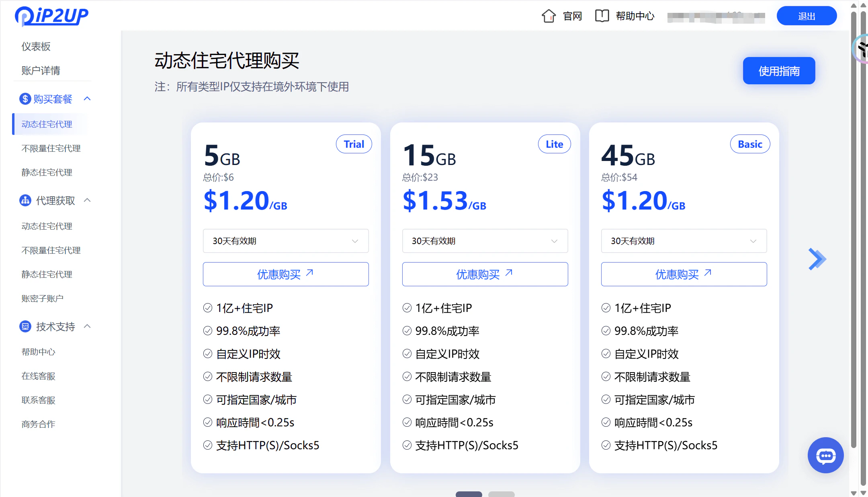Screen dimensions: 868x497
Task: Click the dollar icon beside 购买套餐
Action: tap(25, 99)
